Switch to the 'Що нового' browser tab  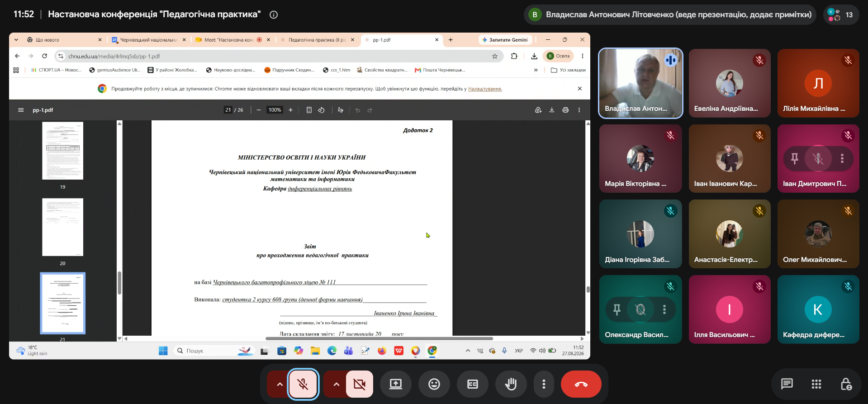(63, 40)
